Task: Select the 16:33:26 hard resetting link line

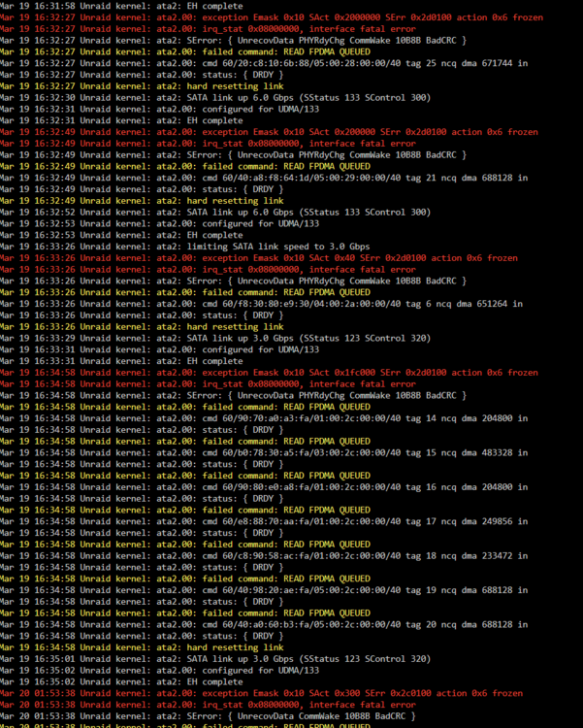Action: click(142, 327)
